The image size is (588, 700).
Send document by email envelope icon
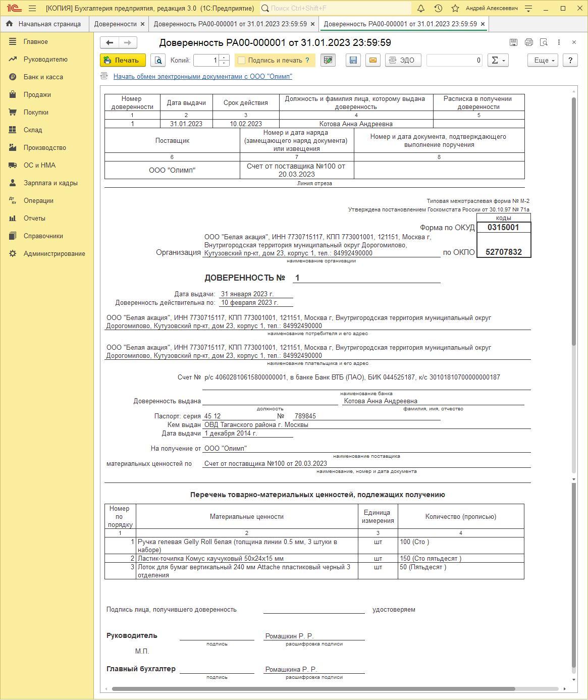pyautogui.click(x=373, y=61)
